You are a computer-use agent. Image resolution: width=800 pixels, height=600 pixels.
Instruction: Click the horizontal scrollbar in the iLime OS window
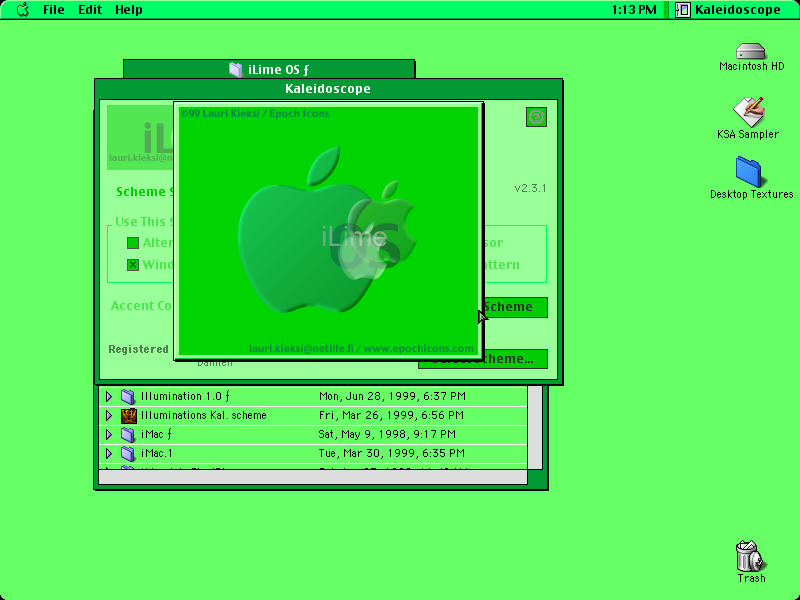(x=313, y=477)
